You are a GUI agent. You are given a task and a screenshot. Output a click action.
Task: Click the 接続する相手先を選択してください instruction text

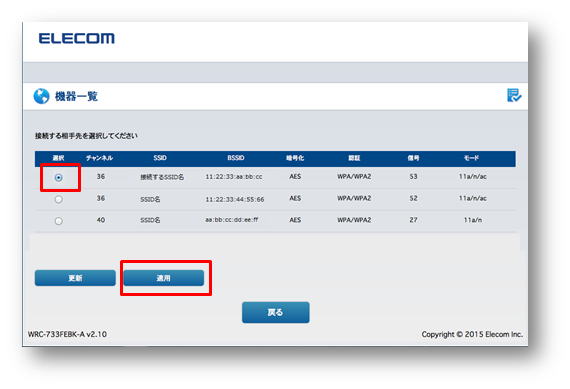pos(86,136)
